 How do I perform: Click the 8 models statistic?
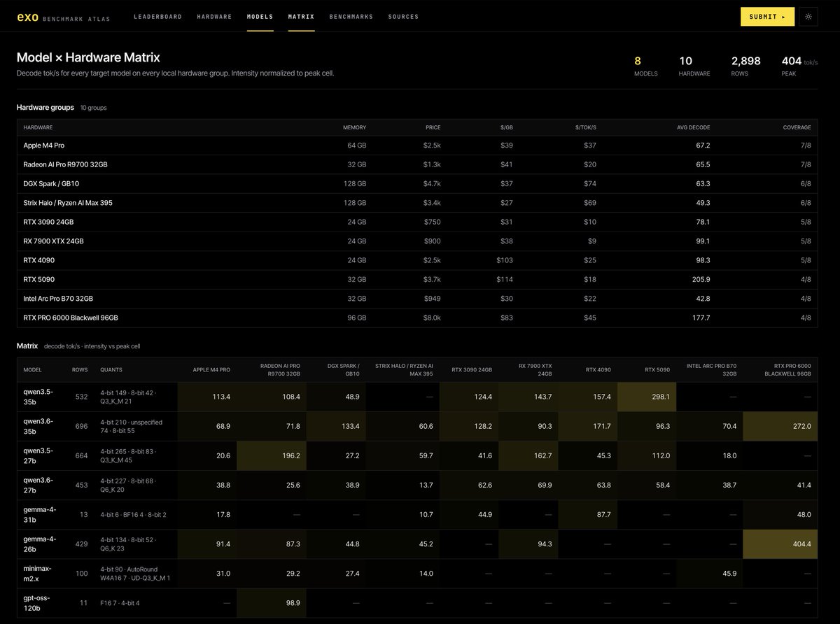(645, 65)
